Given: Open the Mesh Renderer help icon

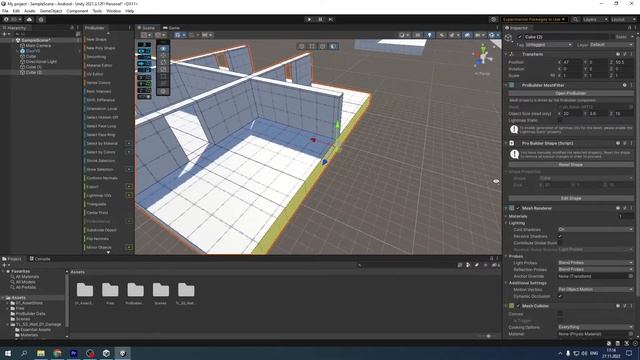Looking at the screenshot, I should tap(618, 208).
